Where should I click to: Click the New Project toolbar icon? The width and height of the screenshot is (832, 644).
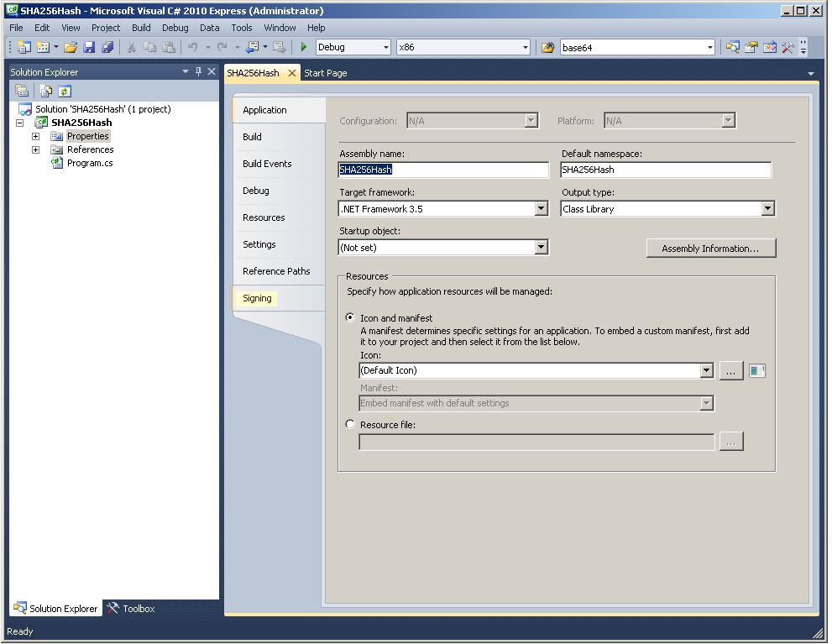24,48
